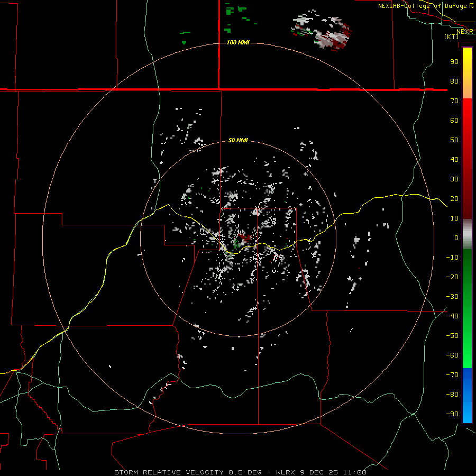Click the 70 value on velocity scale
476x476 pixels.
click(454, 101)
